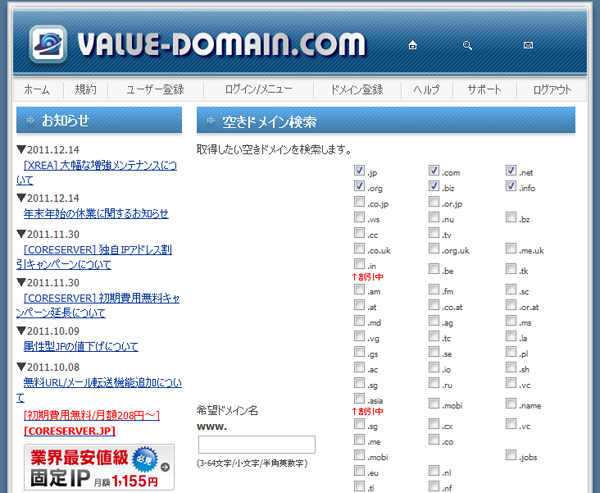Uncheck the .jp domain checkbox
Image resolution: width=600 pixels, height=493 pixels.
pyautogui.click(x=360, y=171)
